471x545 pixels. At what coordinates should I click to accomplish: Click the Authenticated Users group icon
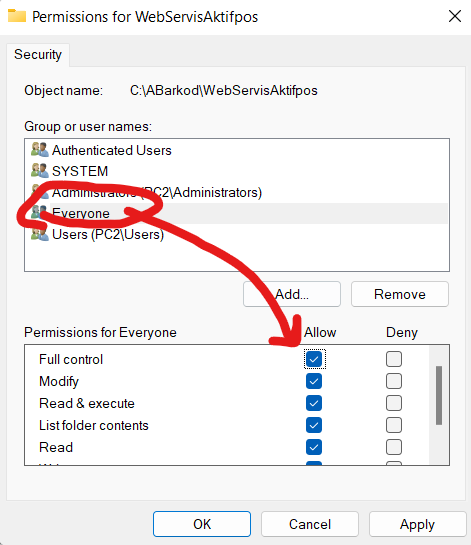(x=40, y=150)
